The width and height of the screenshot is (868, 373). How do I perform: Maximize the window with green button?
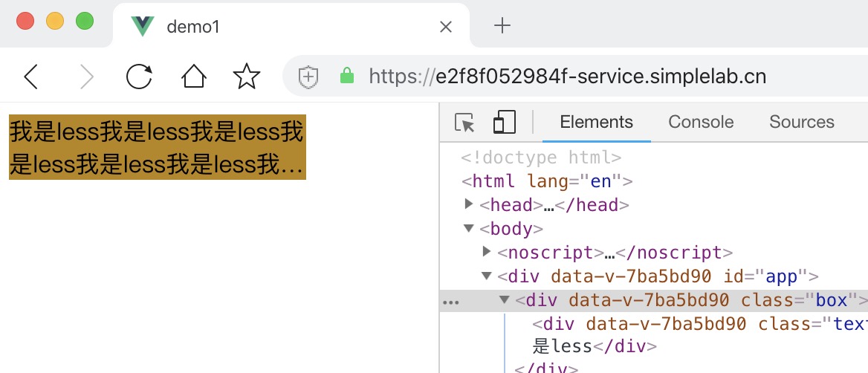click(85, 21)
